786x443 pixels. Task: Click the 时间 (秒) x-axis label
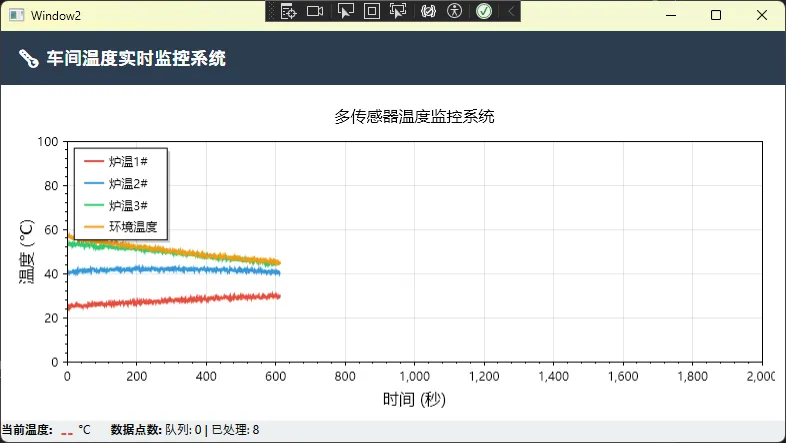[414, 399]
